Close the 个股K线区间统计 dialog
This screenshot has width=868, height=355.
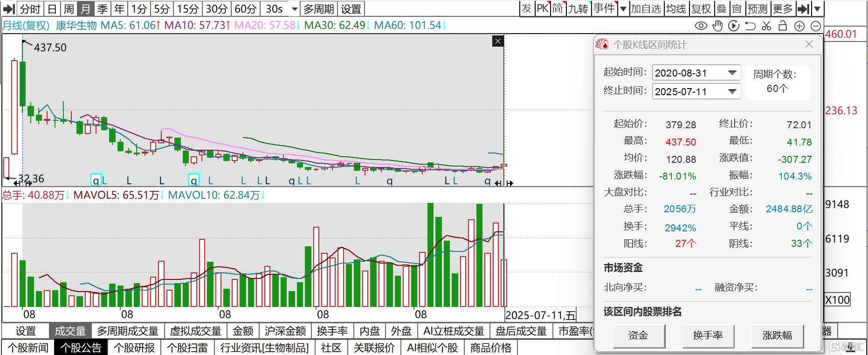809,44
